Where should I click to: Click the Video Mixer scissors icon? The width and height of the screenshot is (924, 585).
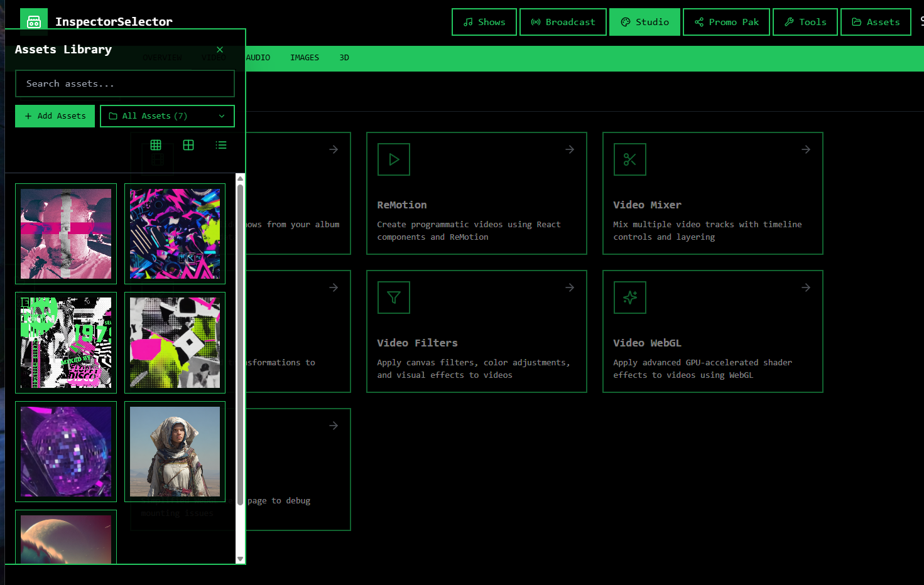click(x=629, y=159)
